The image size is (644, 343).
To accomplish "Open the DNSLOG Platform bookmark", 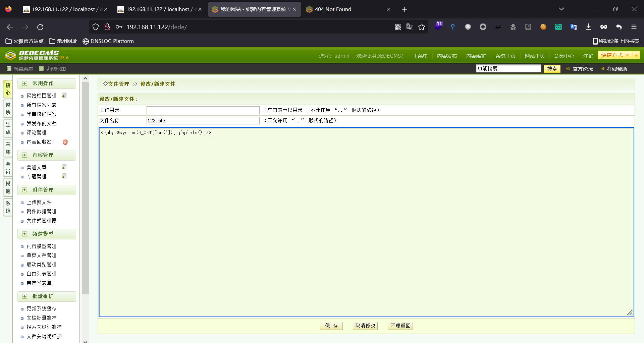I will pos(108,41).
